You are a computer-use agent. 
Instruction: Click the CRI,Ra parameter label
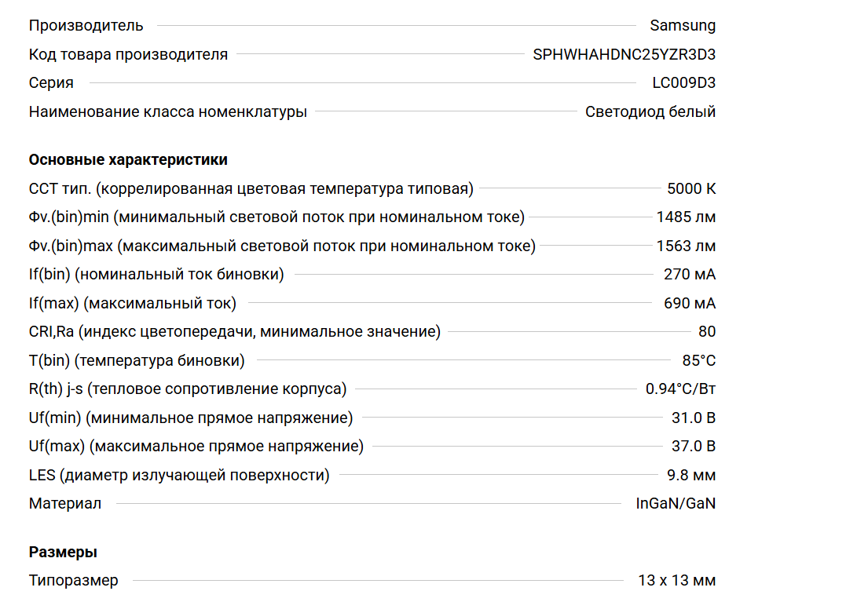[234, 331]
